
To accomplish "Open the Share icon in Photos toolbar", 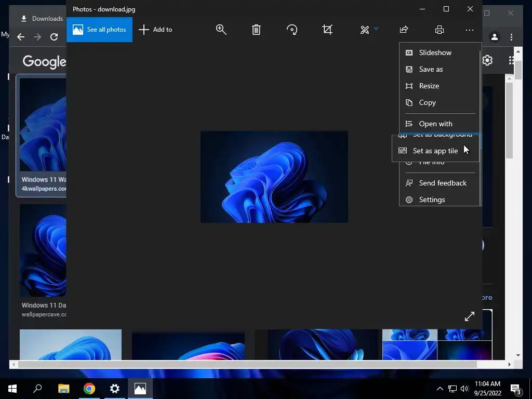I will (x=404, y=30).
